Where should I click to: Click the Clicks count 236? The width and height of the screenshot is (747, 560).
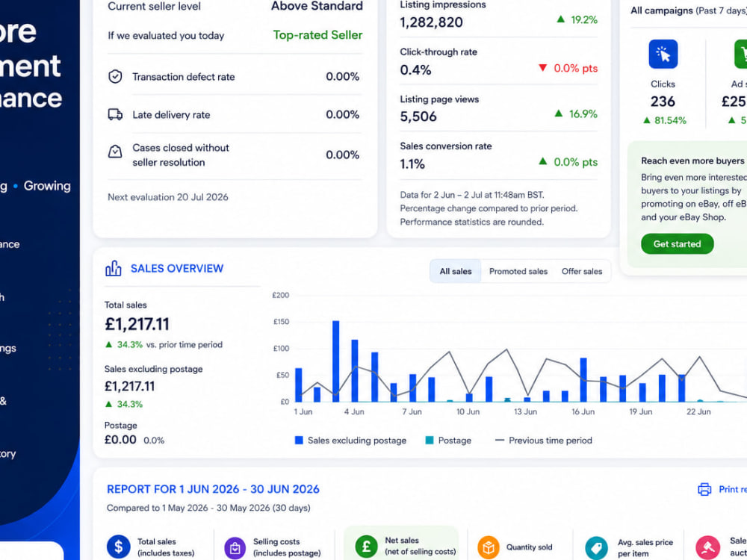pos(663,102)
